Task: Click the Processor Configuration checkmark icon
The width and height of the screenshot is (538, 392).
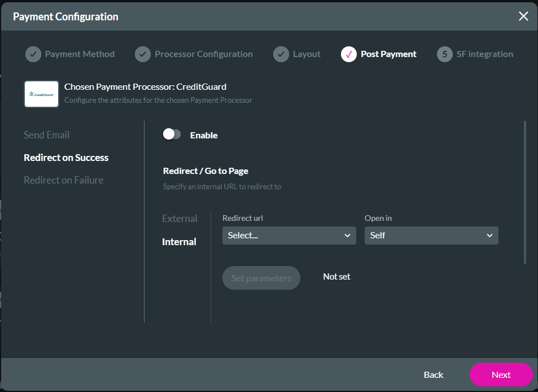Action: click(x=143, y=54)
